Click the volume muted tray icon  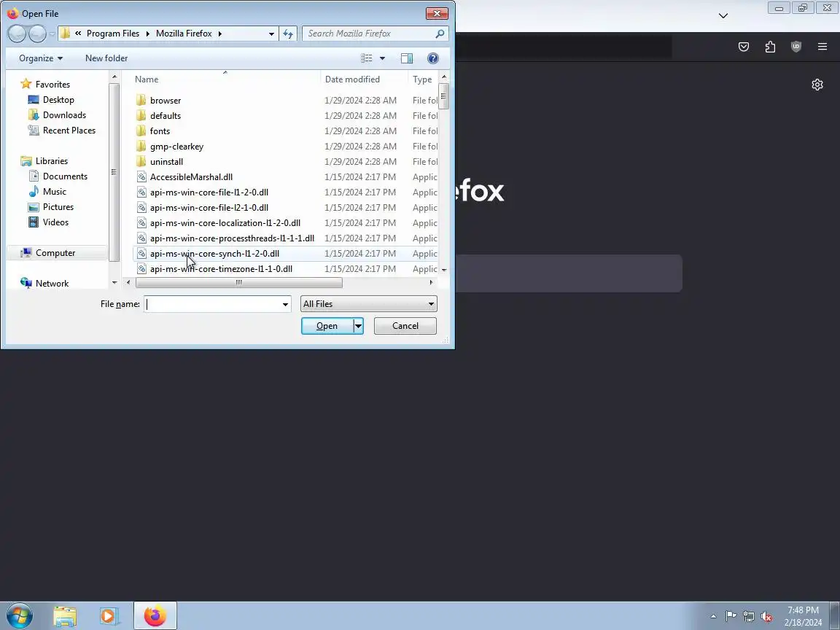point(766,617)
